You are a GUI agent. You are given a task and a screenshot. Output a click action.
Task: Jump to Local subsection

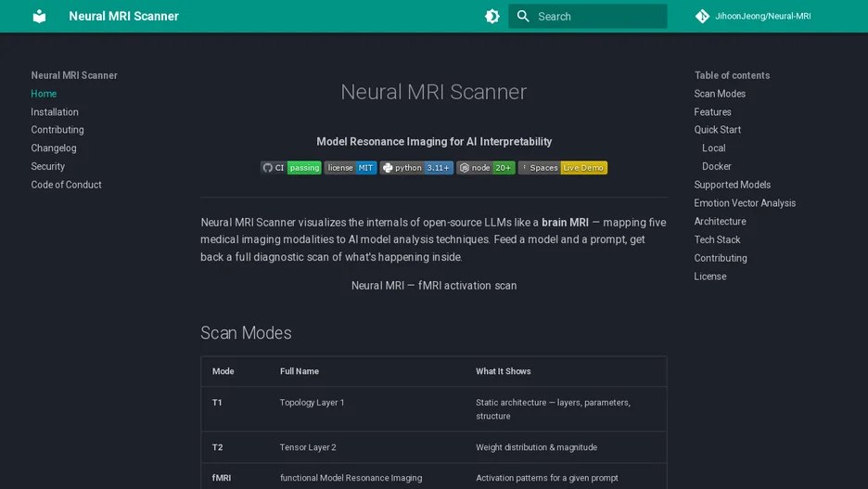click(713, 148)
